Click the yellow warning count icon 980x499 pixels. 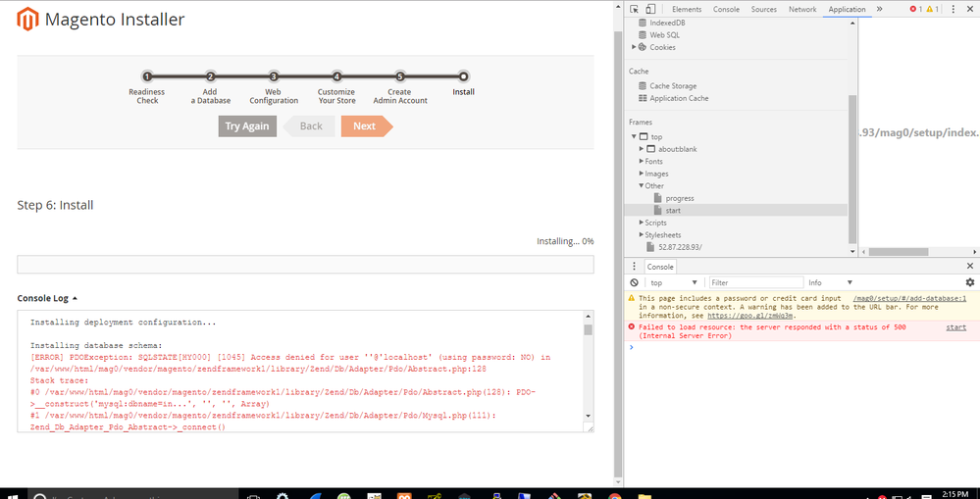click(x=932, y=9)
